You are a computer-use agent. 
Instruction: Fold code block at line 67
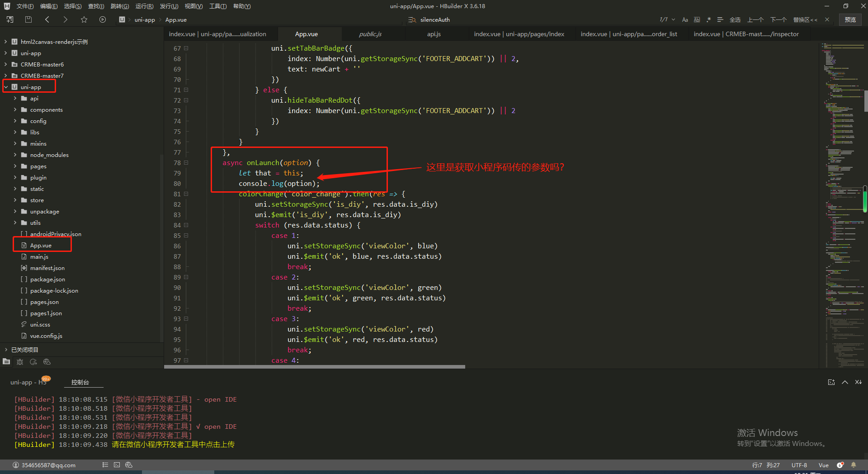186,48
